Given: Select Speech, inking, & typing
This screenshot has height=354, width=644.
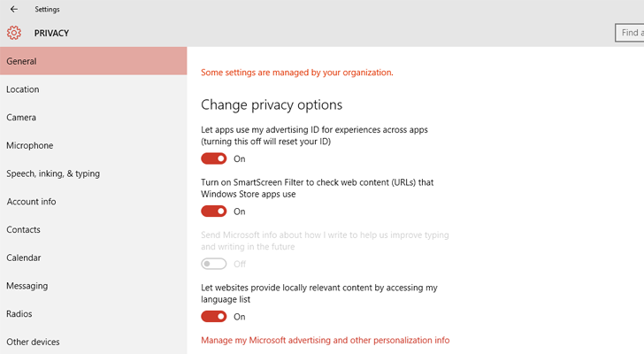Looking at the screenshot, I should 93,173.
